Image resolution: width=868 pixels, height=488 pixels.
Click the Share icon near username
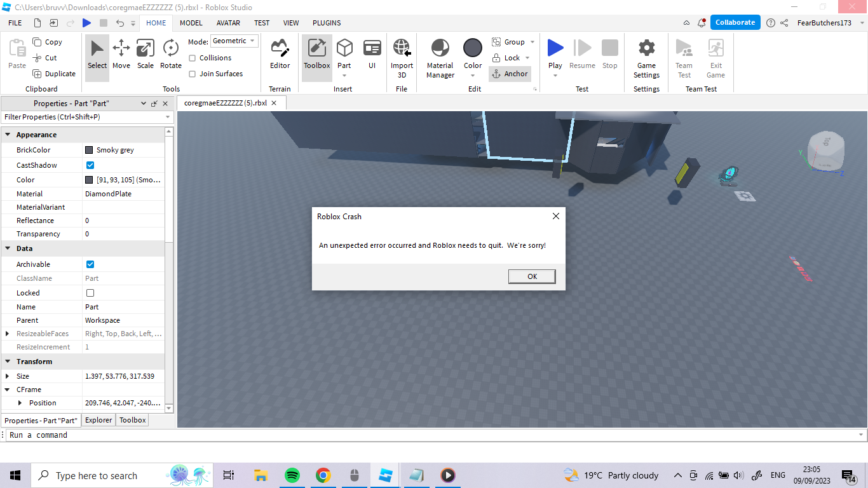784,23
